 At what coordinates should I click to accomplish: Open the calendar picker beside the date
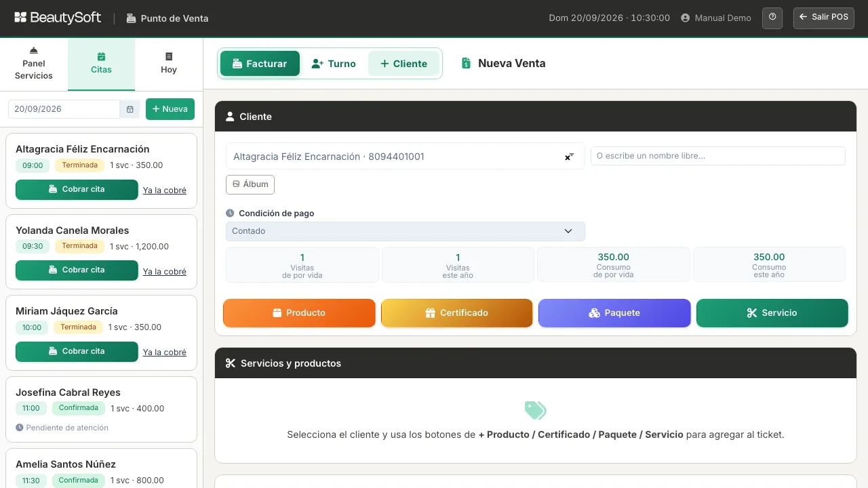click(x=130, y=109)
